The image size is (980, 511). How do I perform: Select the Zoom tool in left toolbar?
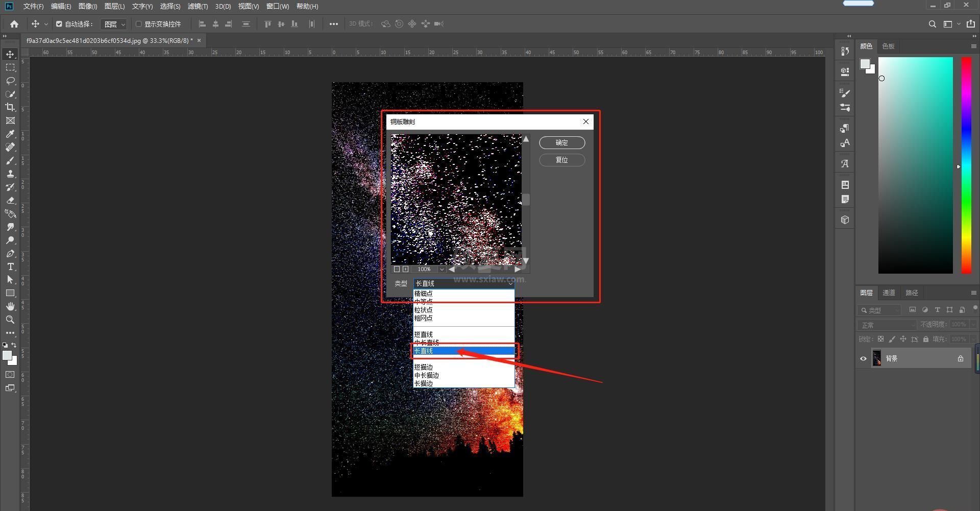click(x=10, y=320)
